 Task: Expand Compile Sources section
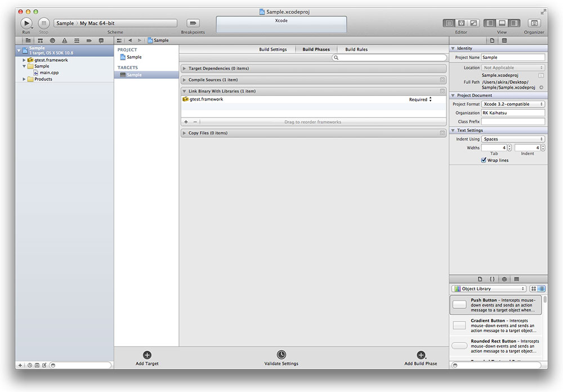[184, 80]
